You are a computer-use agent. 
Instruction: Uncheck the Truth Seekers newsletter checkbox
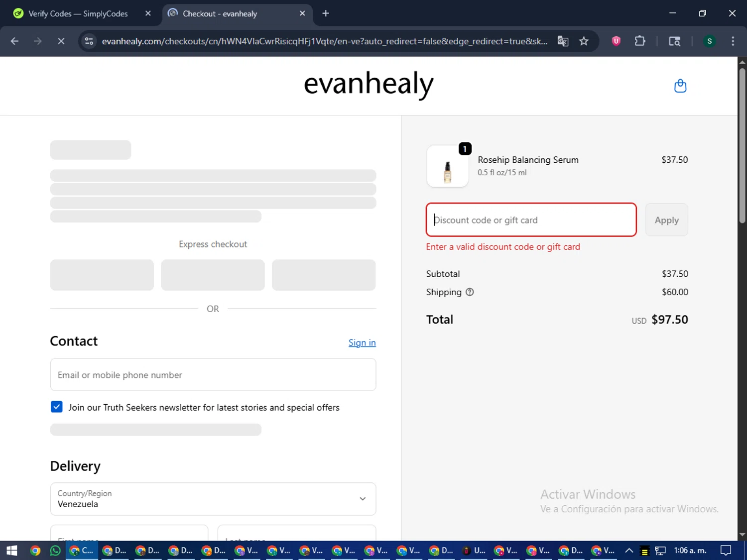(57, 407)
